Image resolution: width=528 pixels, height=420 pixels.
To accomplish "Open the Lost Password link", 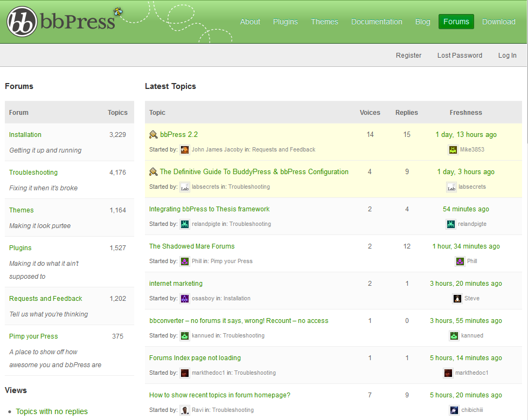I will pyautogui.click(x=460, y=56).
